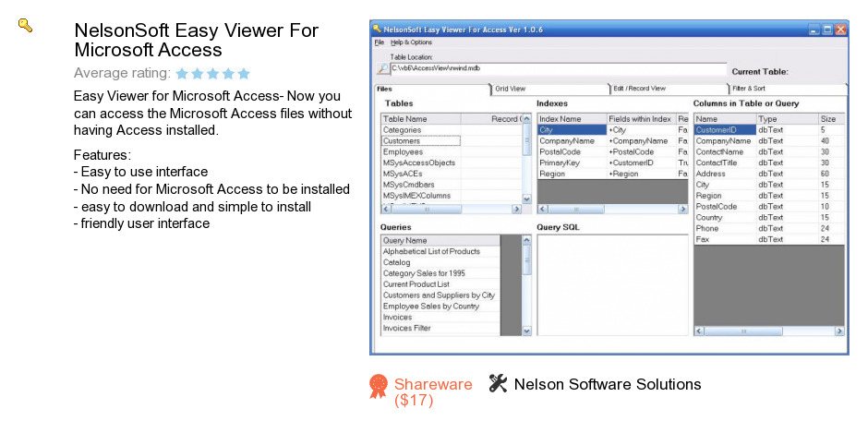
Task: Click the Shareware ribbon badge icon
Action: coord(379,387)
